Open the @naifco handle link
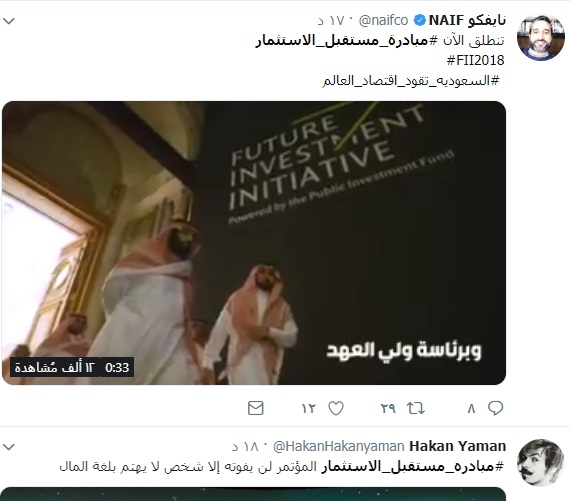This screenshot has height=501, width=570. click(384, 20)
